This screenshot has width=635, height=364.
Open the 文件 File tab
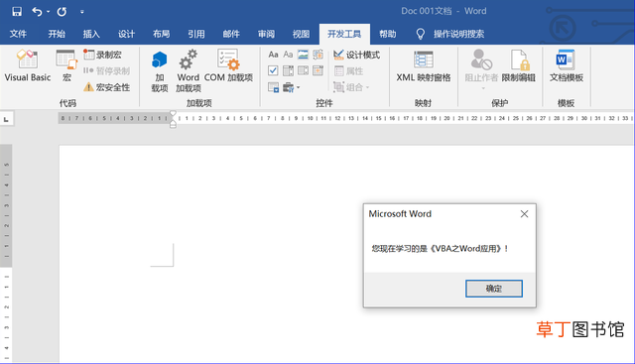click(18, 34)
